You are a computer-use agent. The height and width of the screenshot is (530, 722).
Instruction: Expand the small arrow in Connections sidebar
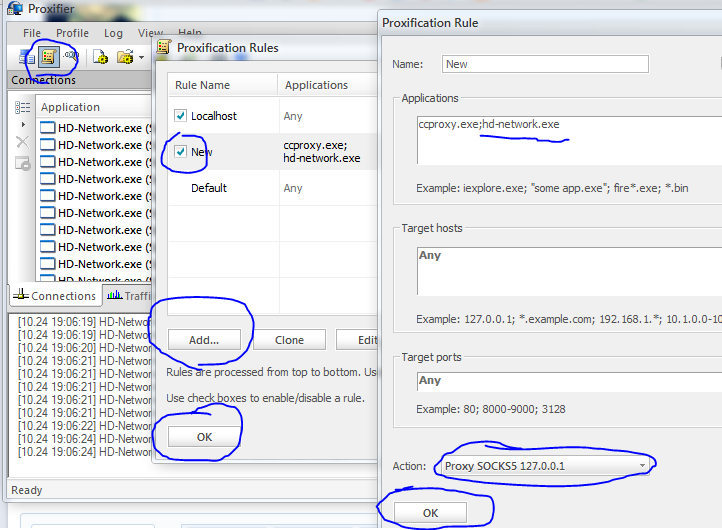(x=23, y=125)
